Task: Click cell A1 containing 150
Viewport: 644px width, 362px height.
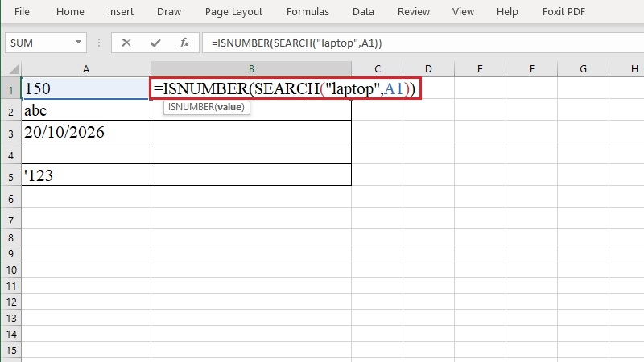Action: coord(86,88)
